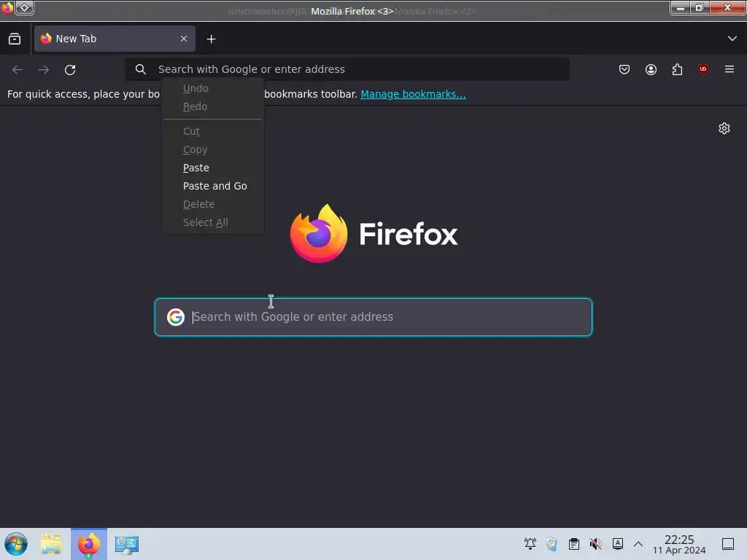The width and height of the screenshot is (747, 560).
Task: Open the Save to Pocket icon
Action: [624, 69]
